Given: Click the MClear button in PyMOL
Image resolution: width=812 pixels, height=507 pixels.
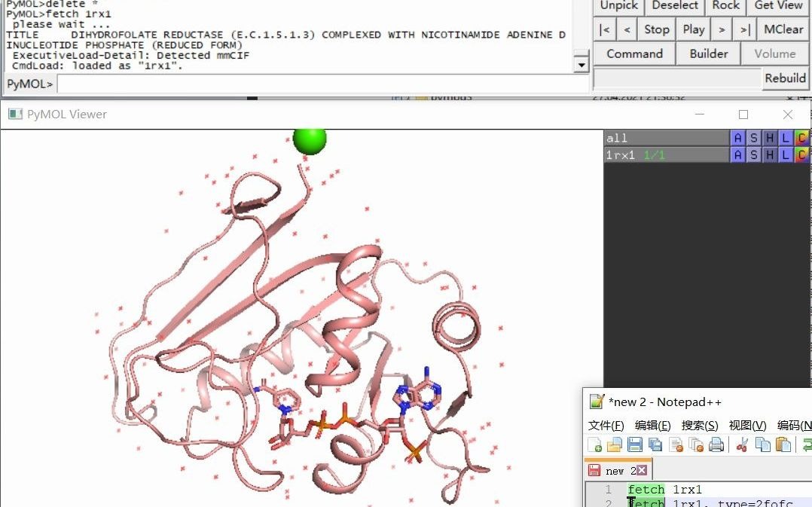Looking at the screenshot, I should 783,29.
